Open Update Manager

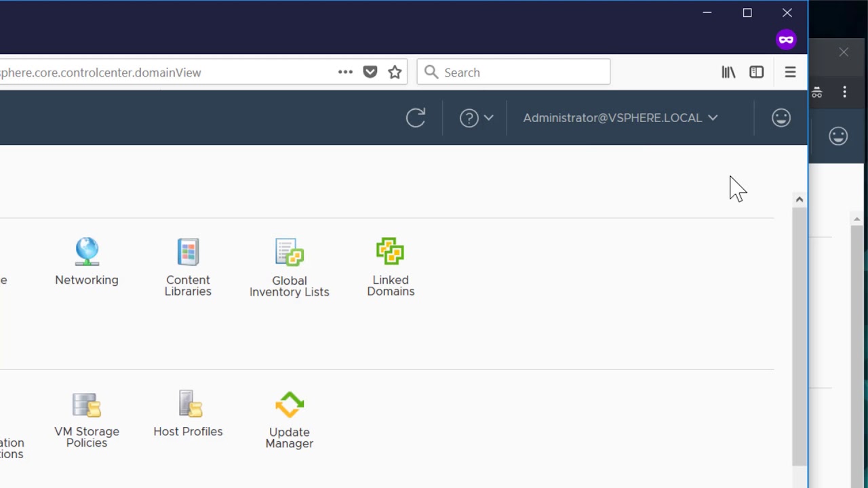290,419
